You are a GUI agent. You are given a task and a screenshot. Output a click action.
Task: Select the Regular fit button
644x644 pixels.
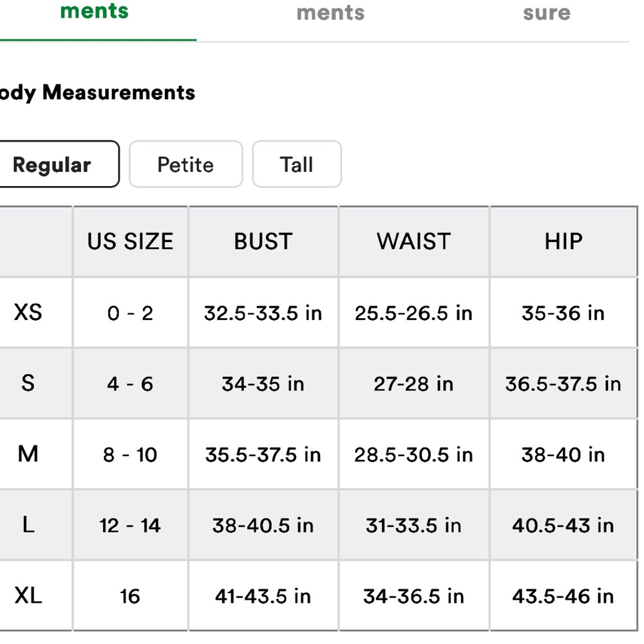click(x=57, y=164)
